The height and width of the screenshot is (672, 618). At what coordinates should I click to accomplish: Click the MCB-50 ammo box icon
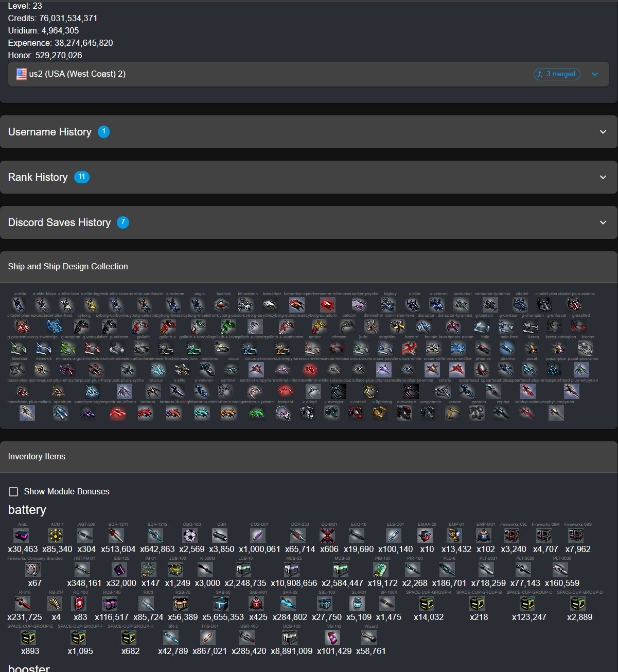341,570
